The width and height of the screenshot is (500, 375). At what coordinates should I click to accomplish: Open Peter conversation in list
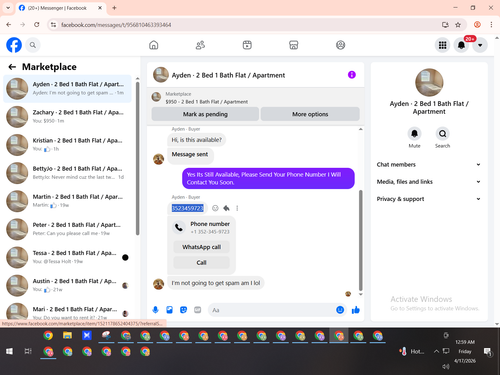(x=67, y=229)
